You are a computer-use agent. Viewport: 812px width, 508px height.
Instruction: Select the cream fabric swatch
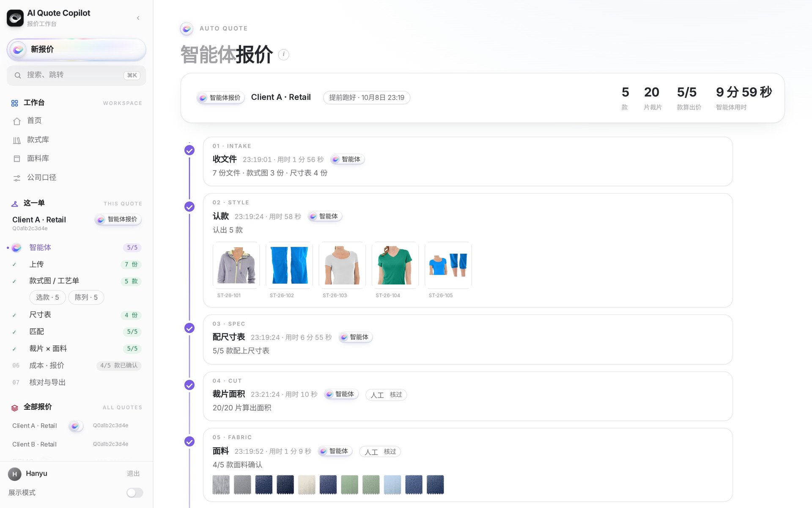(307, 485)
